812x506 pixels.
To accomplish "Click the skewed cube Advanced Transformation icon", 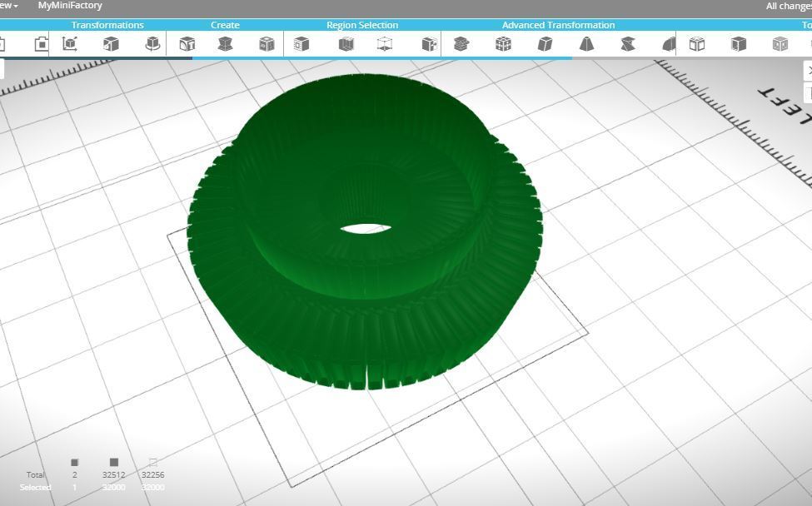I will tap(545, 44).
